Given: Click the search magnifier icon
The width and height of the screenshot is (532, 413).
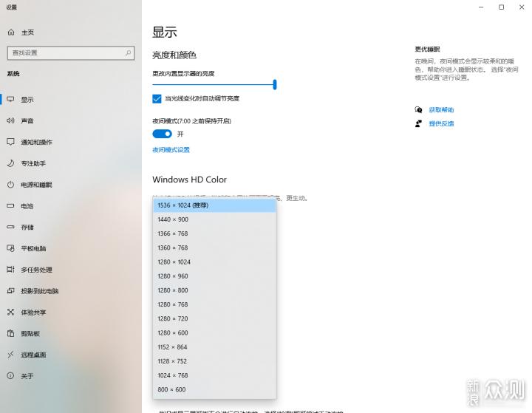Looking at the screenshot, I should (x=129, y=53).
